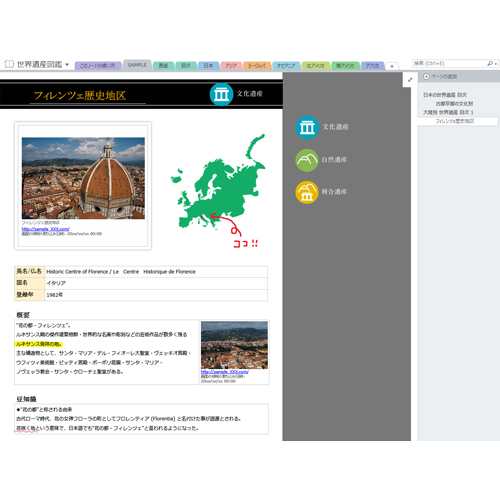The image size is (500, 500).
Task: Click the yellow highlighted text ルネサンス発祥の地
Action: point(39,344)
